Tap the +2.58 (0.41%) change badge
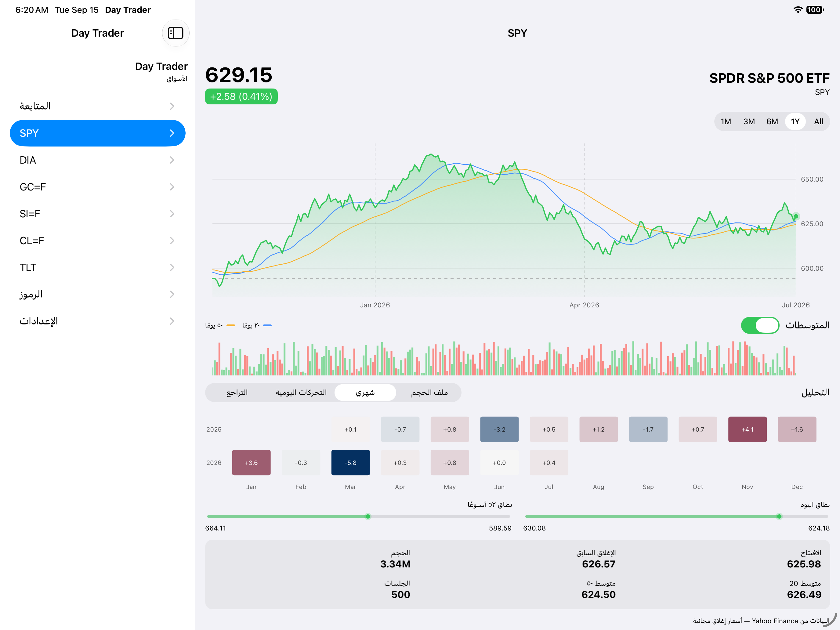Screen dimensions: 840x630 [241, 96]
